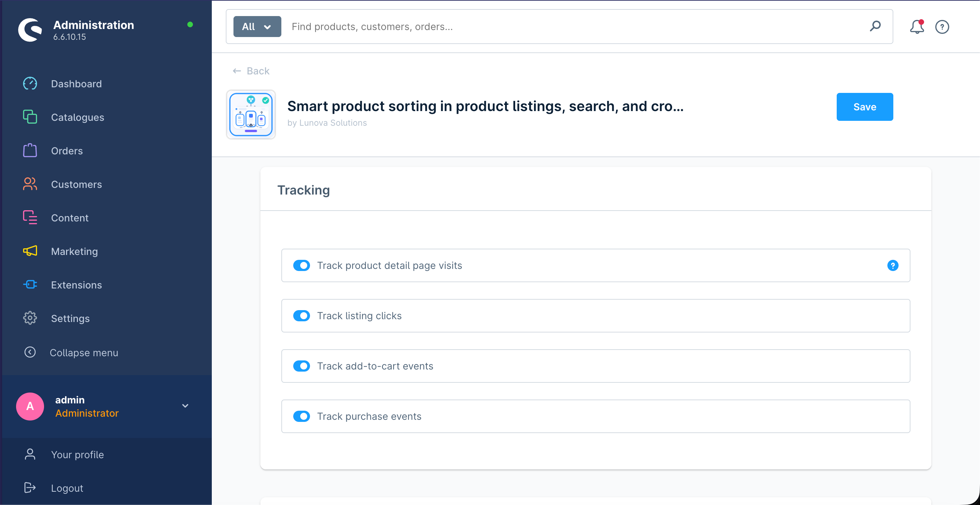Open the All search filter dropdown
Viewport: 980px width, 505px height.
(x=257, y=27)
